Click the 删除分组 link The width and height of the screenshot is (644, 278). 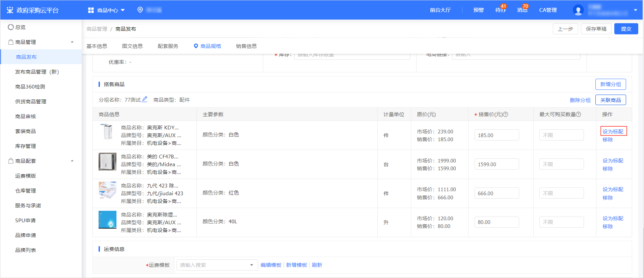(x=580, y=100)
